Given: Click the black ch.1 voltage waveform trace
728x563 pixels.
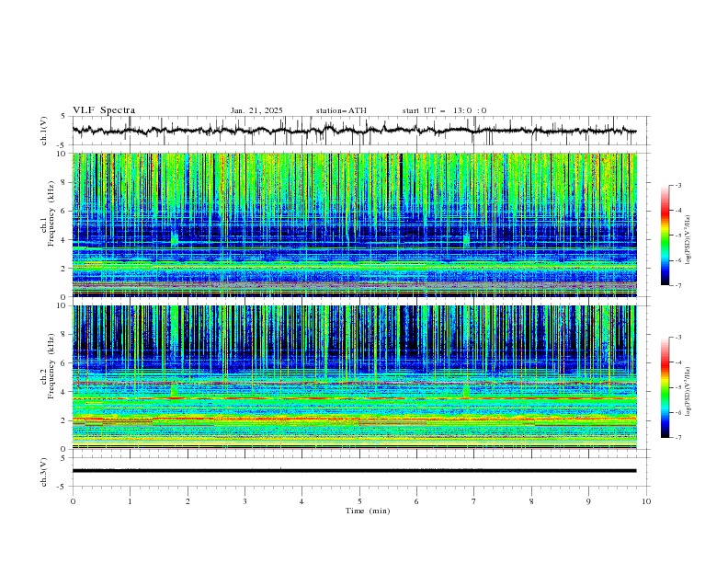Looking at the screenshot, I should pyautogui.click(x=354, y=131).
